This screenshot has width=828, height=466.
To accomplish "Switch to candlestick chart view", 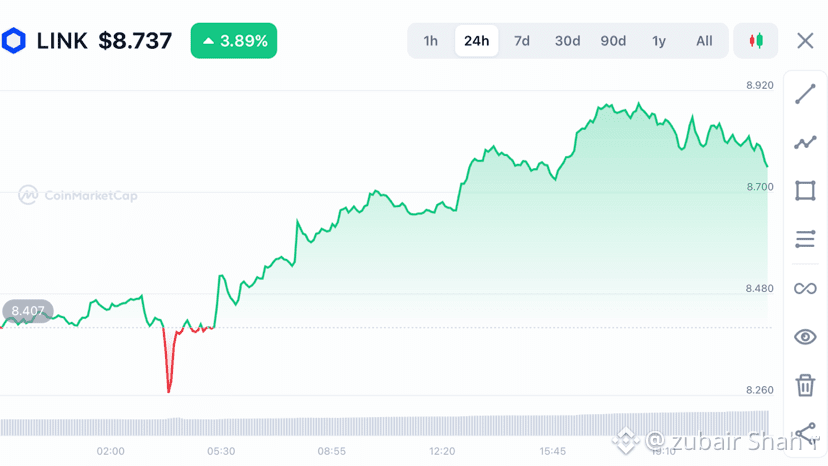I will click(x=756, y=41).
